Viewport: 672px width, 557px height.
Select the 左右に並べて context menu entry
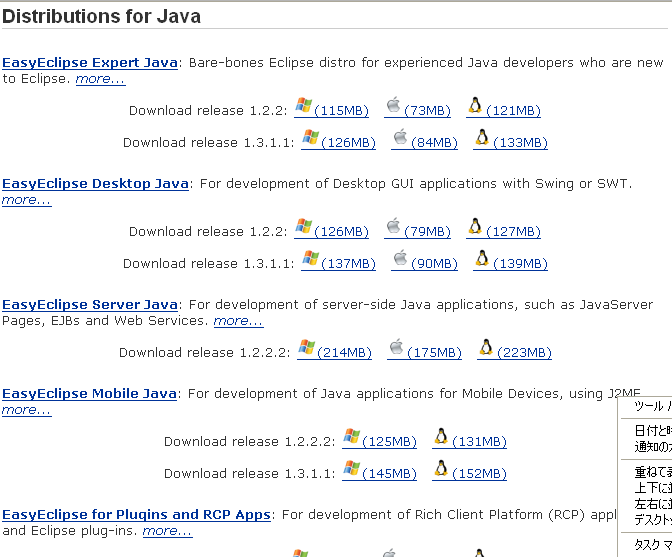click(653, 503)
